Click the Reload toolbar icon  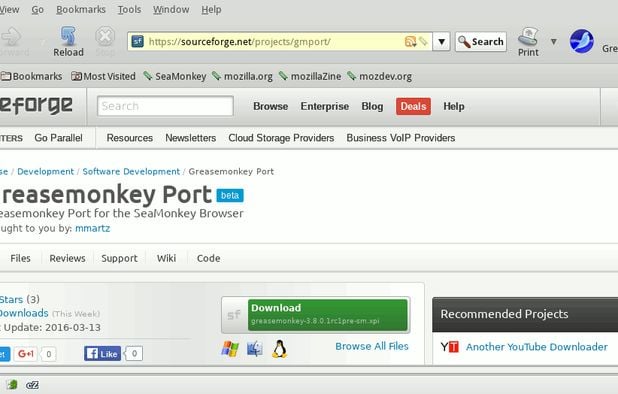tap(69, 36)
